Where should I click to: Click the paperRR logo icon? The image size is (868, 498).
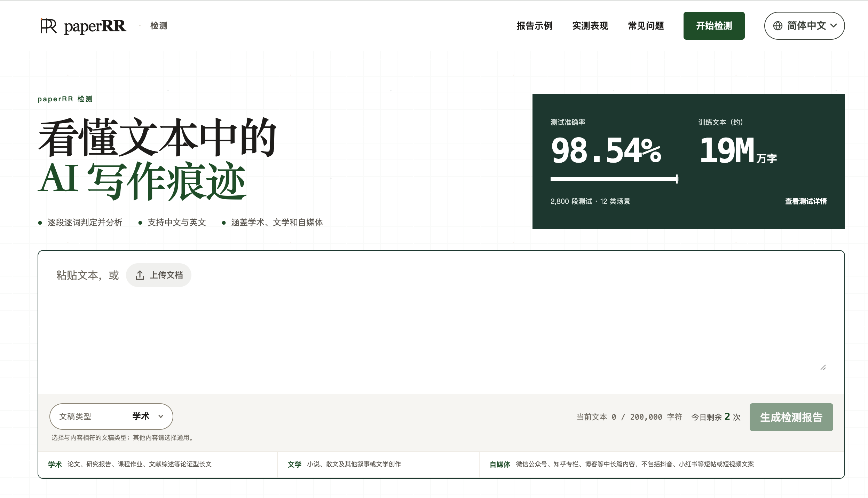(x=48, y=26)
